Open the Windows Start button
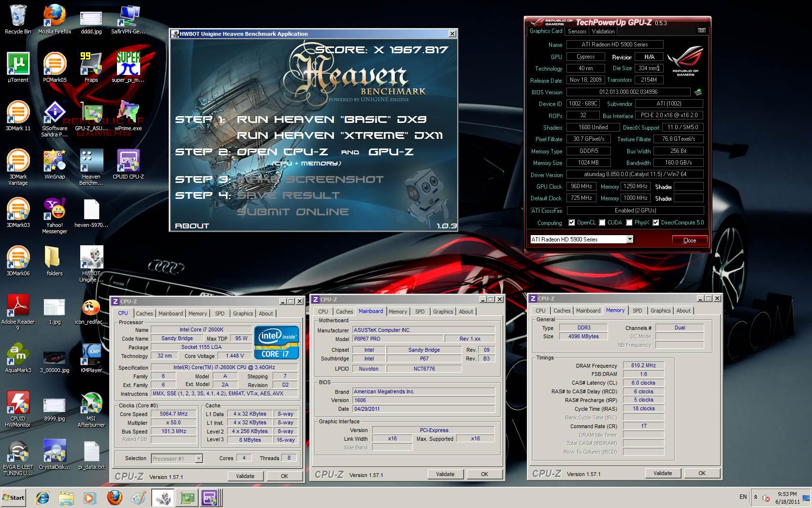This screenshot has height=508, width=812. tap(14, 497)
